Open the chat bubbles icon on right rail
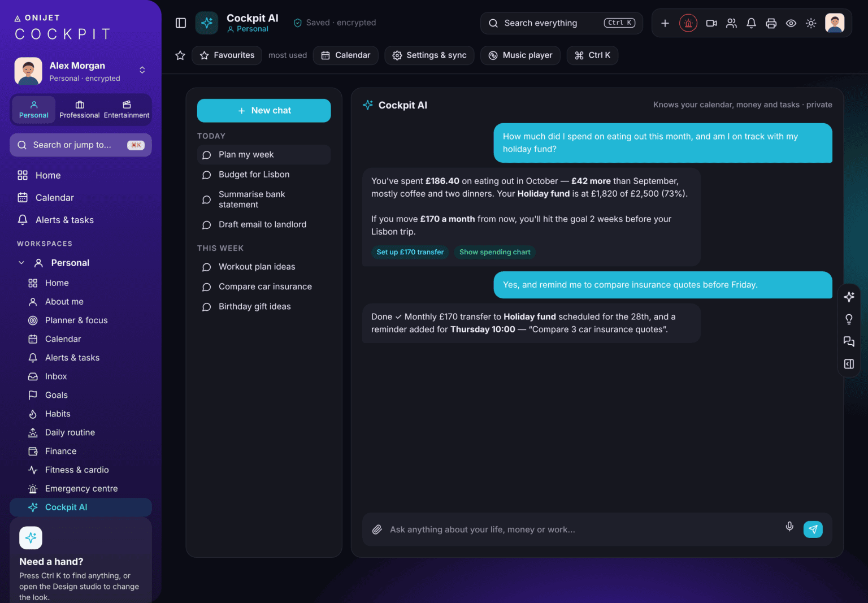 click(849, 341)
